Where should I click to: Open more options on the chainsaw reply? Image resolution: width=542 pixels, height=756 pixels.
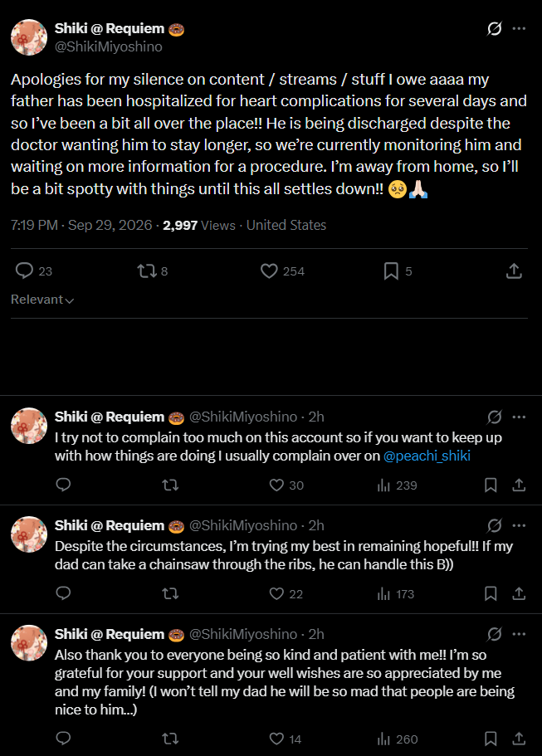pos(519,525)
